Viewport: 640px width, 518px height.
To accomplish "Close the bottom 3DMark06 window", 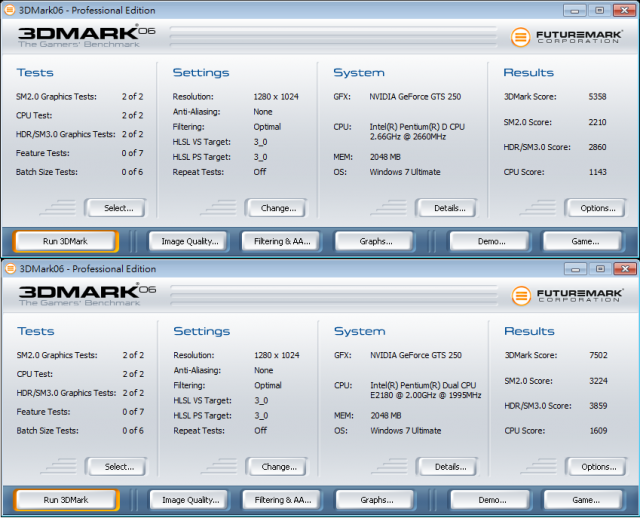I will pos(625,269).
